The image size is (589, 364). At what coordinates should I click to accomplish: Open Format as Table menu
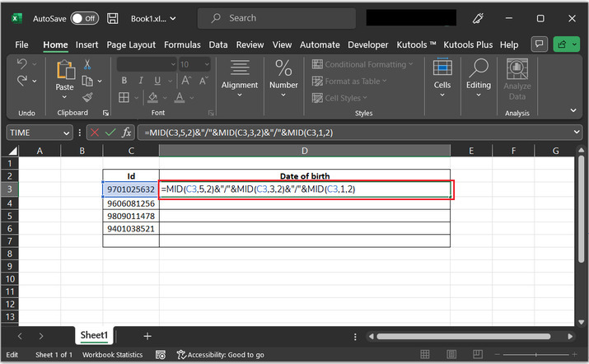(x=349, y=82)
